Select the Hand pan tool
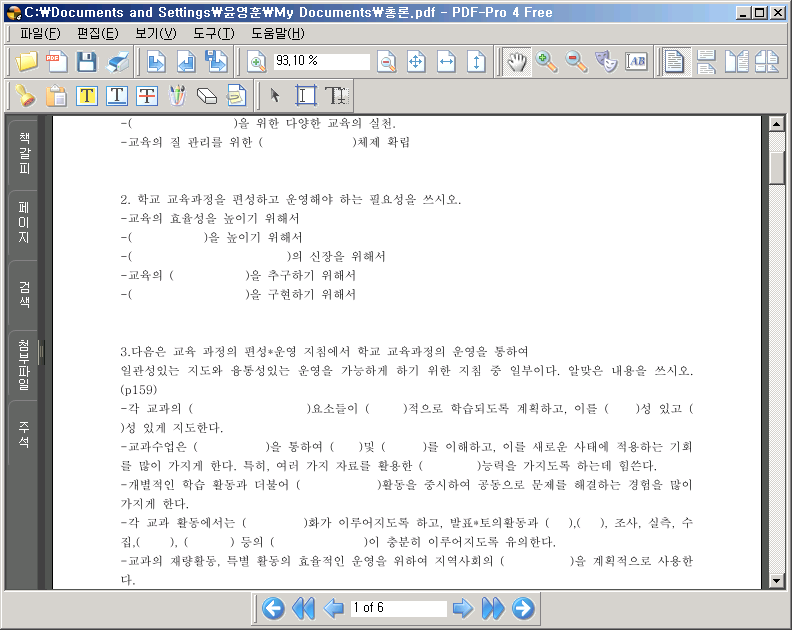792x630 pixels. click(516, 62)
